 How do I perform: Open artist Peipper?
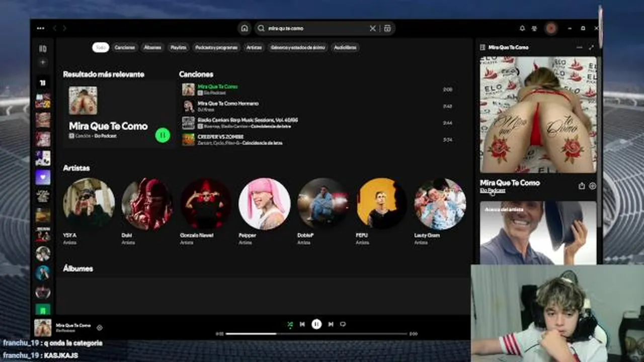[x=265, y=204]
